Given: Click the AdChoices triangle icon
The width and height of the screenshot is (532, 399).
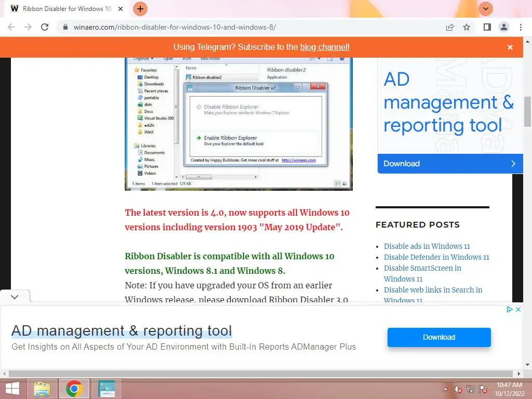Looking at the screenshot, I should [509, 310].
